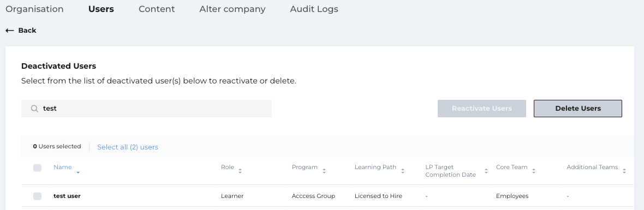
Task: Click the Reactivate Users button
Action: (482, 109)
